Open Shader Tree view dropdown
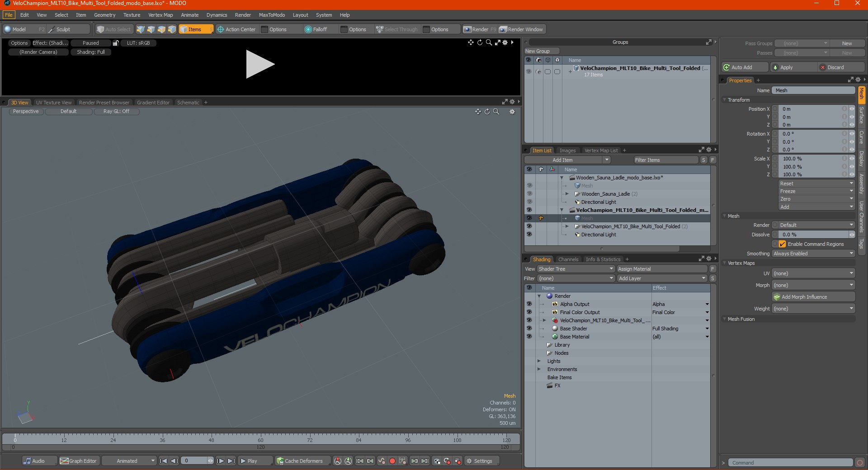 click(x=576, y=269)
